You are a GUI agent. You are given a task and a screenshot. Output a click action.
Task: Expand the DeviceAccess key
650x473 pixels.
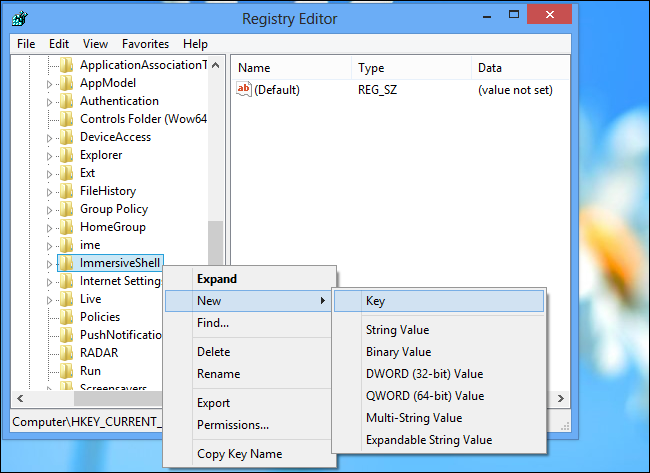[49, 138]
